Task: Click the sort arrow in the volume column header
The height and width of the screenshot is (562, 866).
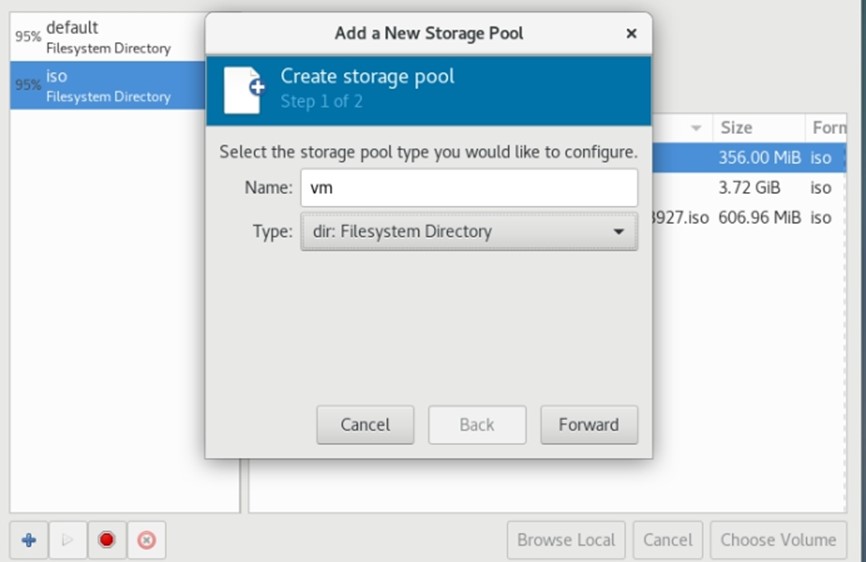Action: (x=695, y=128)
